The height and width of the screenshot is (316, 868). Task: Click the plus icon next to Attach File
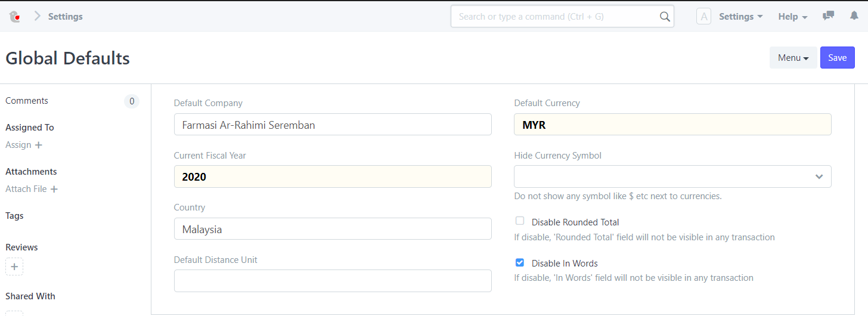coord(54,189)
